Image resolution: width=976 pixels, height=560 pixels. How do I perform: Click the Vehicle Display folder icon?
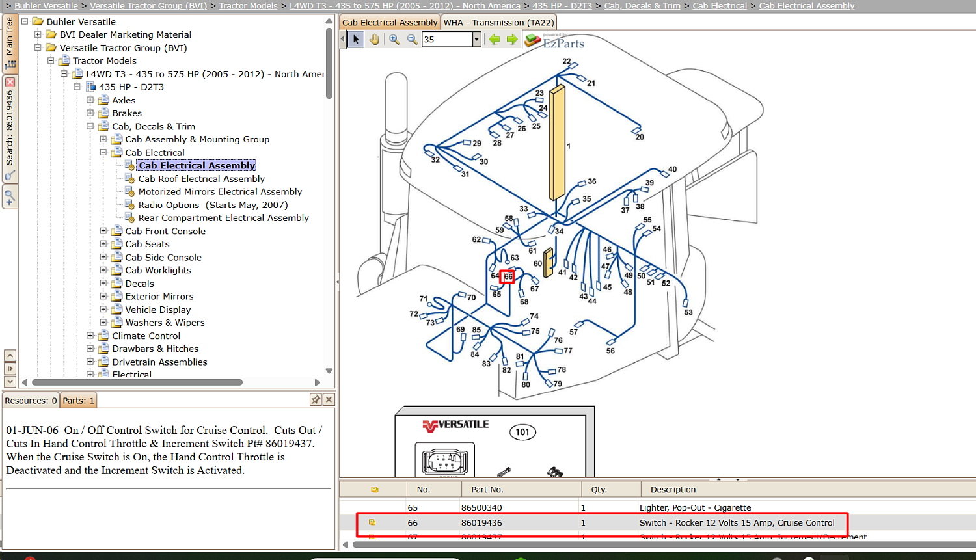pos(116,310)
